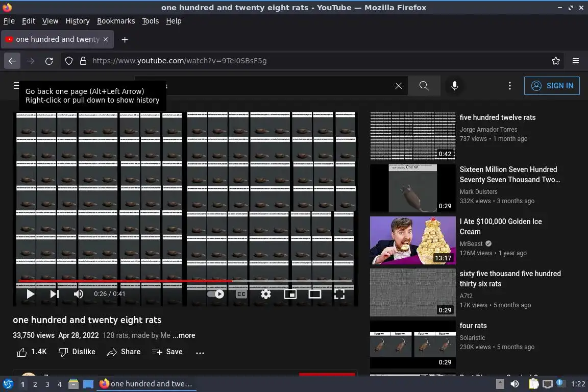This screenshot has width=588, height=392.
Task: Open the Tools menu
Action: (x=151, y=21)
